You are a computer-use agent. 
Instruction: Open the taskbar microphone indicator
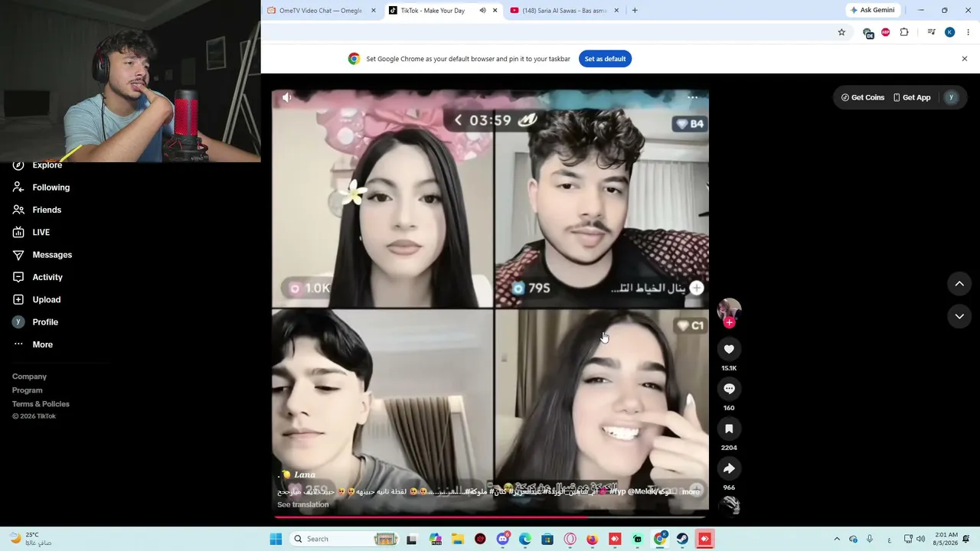coord(871,539)
